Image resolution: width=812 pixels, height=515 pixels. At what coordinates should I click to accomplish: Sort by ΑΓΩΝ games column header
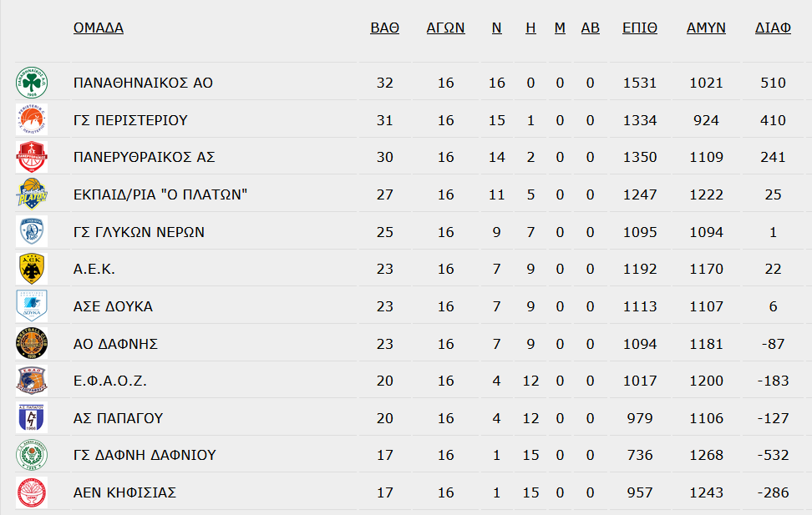pos(445,28)
